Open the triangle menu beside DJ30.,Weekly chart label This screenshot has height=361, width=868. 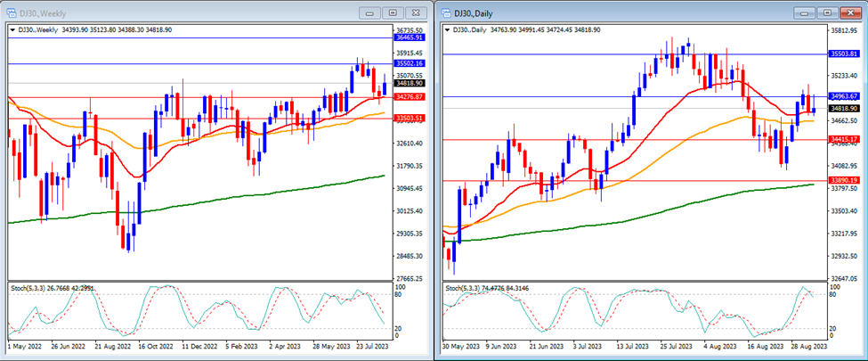coord(12,30)
